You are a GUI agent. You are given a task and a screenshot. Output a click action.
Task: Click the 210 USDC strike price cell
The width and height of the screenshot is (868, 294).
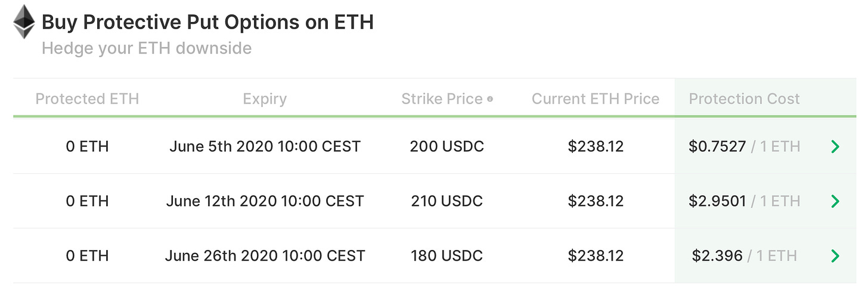(447, 201)
